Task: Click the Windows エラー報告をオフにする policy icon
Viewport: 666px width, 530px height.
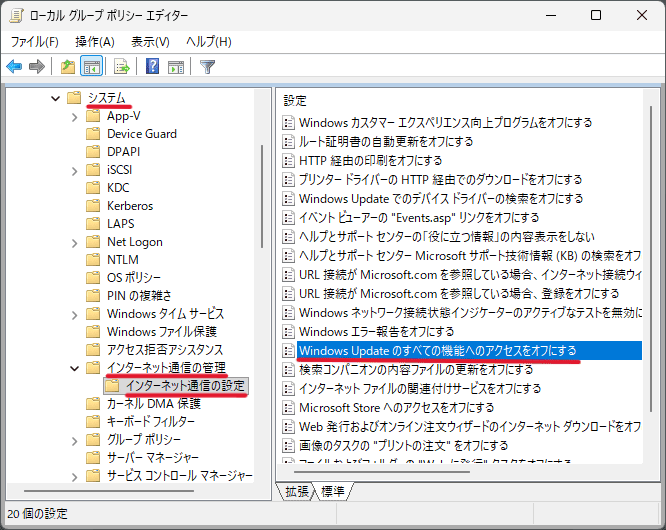Action: [x=288, y=331]
